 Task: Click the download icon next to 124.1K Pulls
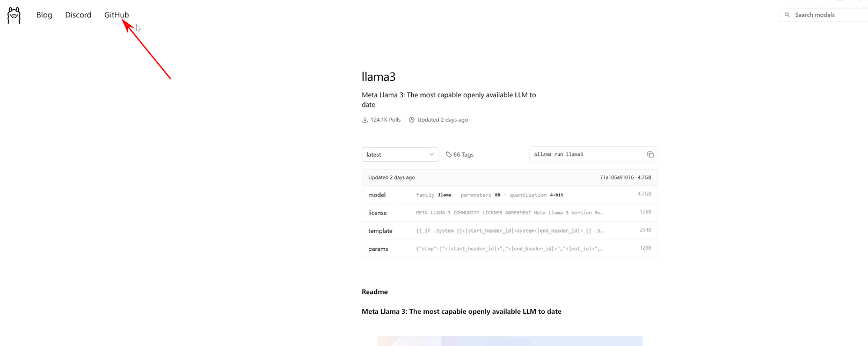(x=365, y=120)
